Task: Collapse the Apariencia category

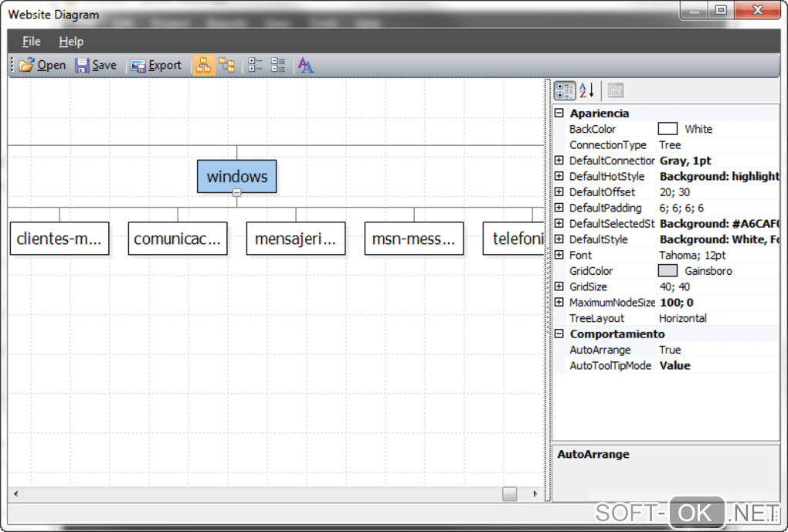Action: click(559, 113)
